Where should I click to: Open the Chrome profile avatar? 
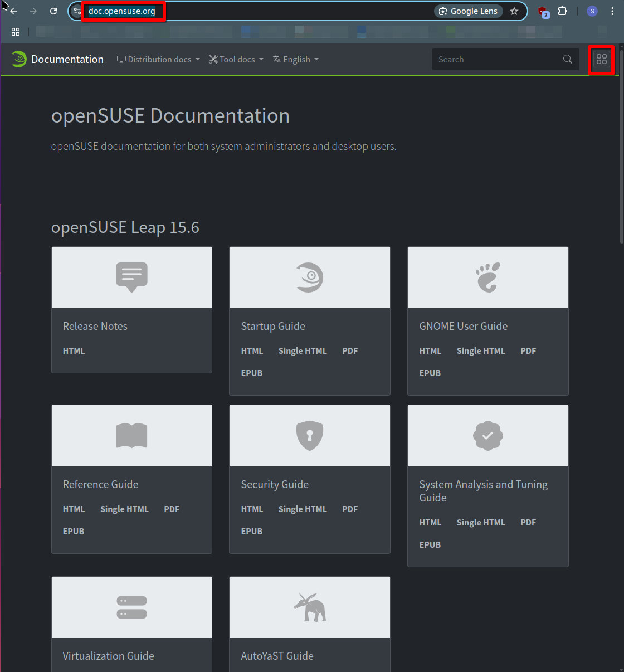click(x=592, y=11)
